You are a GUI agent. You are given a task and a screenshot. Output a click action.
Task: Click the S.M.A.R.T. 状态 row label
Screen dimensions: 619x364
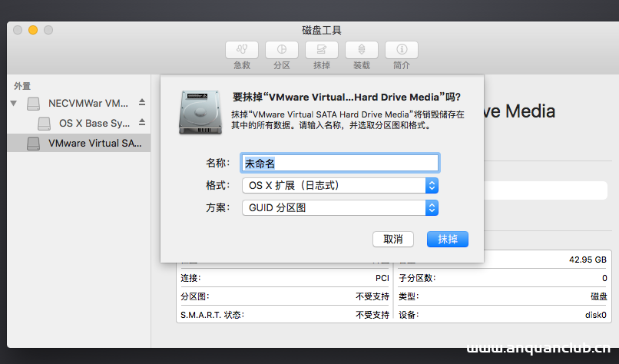click(213, 315)
